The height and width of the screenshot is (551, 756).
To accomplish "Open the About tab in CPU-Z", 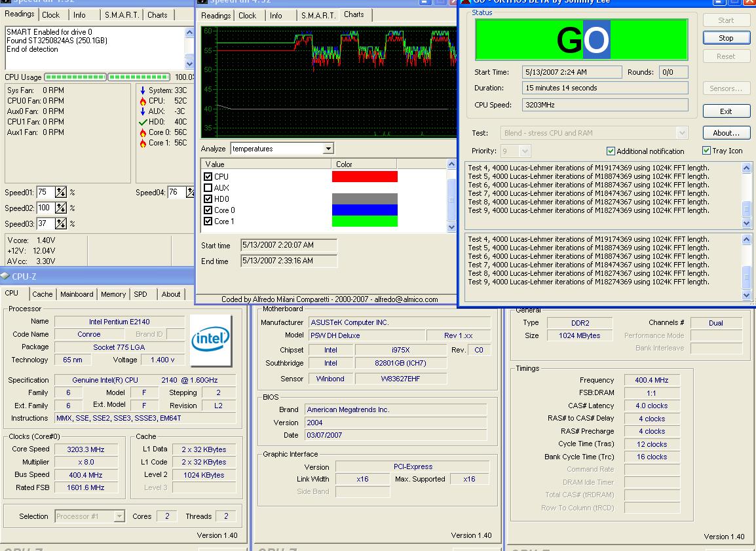I will [171, 294].
